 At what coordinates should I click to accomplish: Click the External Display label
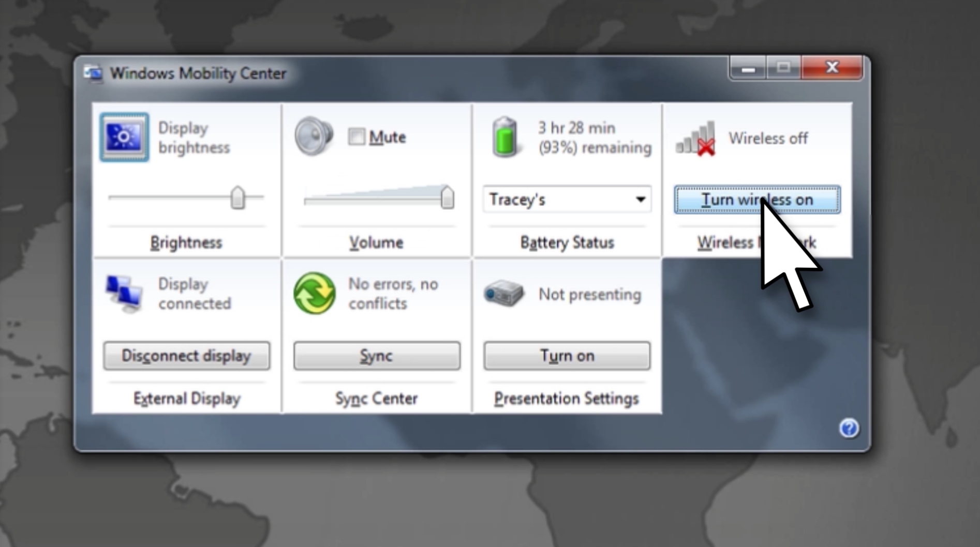(187, 399)
